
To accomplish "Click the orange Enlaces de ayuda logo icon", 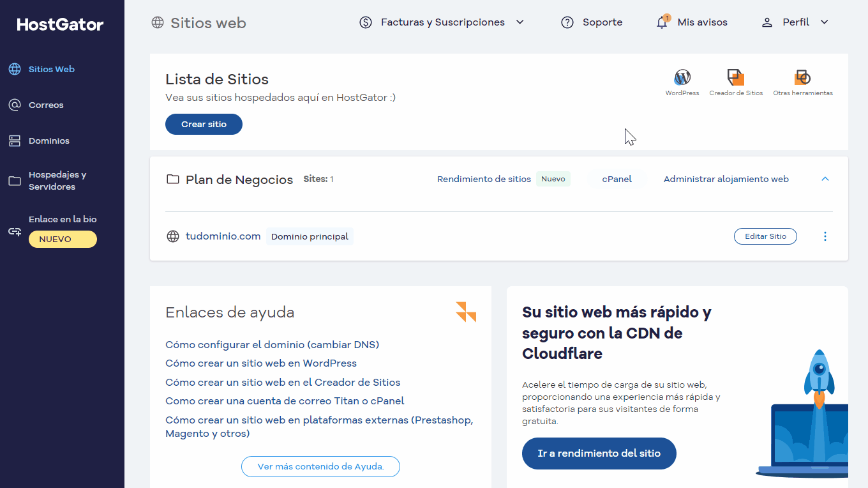I will (x=466, y=312).
